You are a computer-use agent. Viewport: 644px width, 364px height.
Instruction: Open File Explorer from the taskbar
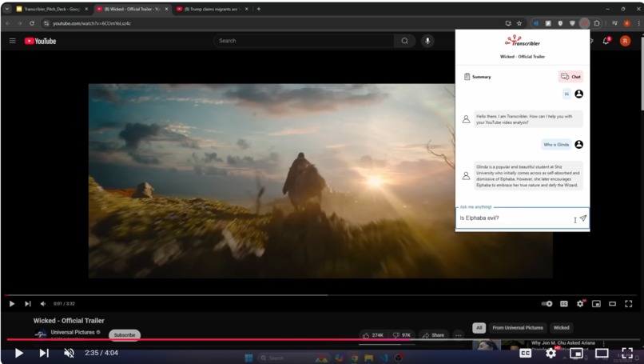[x=369, y=358]
